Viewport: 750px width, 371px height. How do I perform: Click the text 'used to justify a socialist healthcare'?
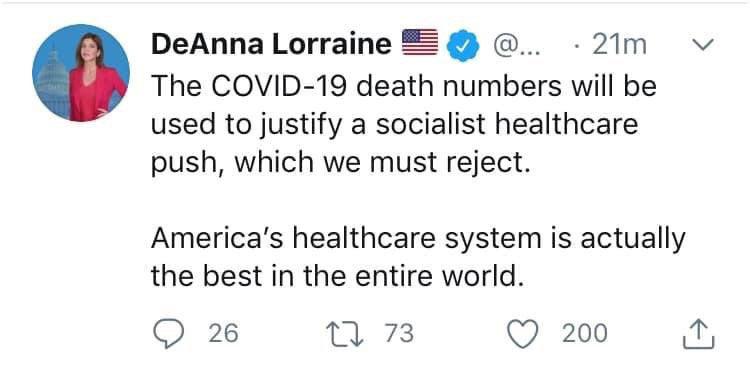pyautogui.click(x=395, y=126)
